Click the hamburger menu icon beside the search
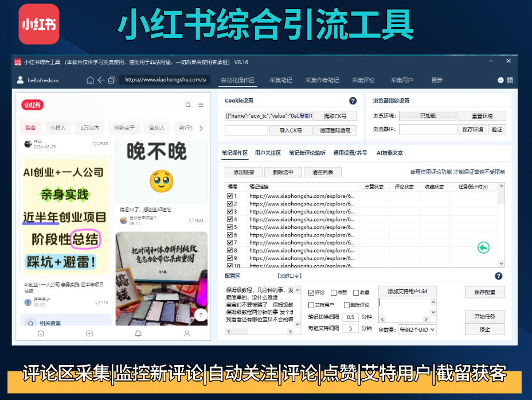The image size is (532, 400). point(200,106)
